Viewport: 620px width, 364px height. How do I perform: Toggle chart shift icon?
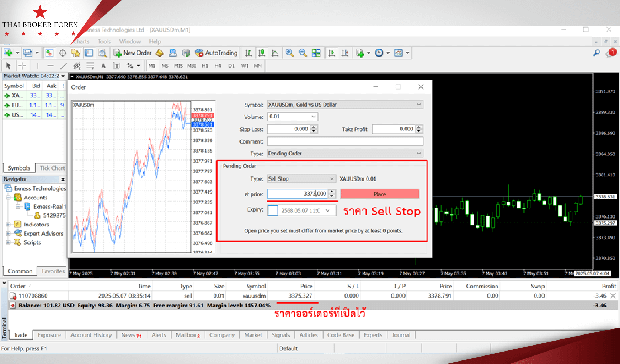(x=345, y=53)
